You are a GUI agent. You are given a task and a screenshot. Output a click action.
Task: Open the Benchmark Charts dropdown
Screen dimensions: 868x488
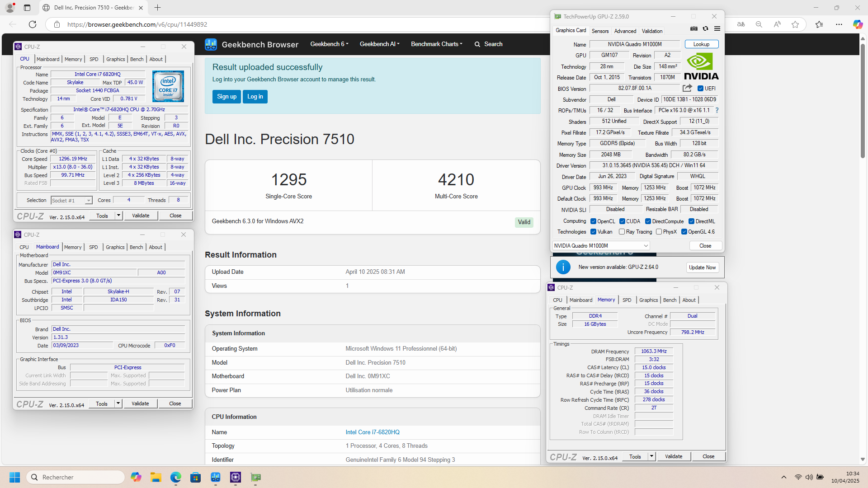[x=436, y=44]
